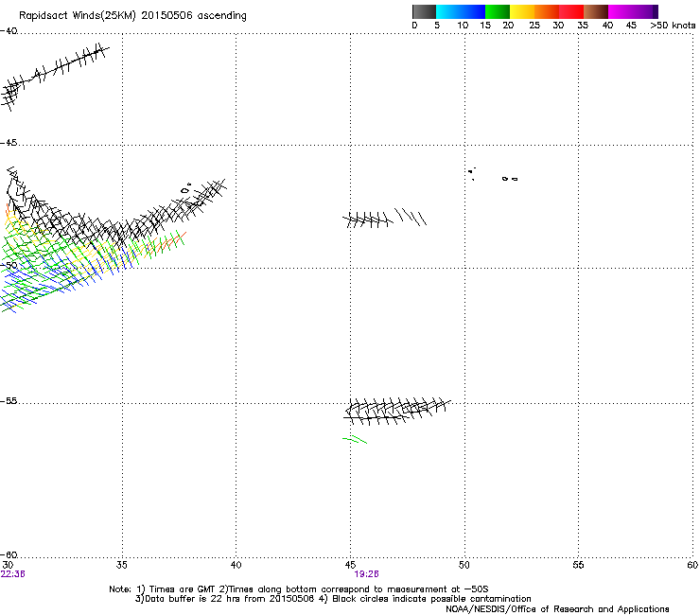Click the 'Times are GMT' note line
This screenshot has height=615, width=700.
(299, 589)
